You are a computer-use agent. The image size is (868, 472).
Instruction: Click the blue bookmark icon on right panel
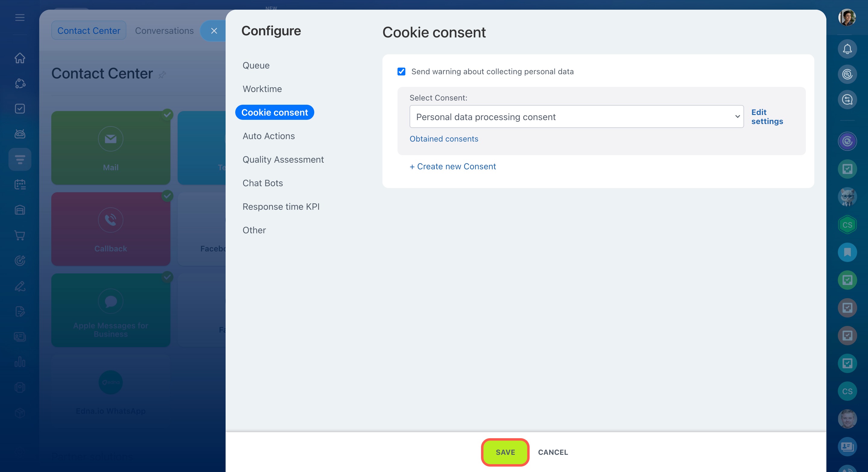click(847, 252)
